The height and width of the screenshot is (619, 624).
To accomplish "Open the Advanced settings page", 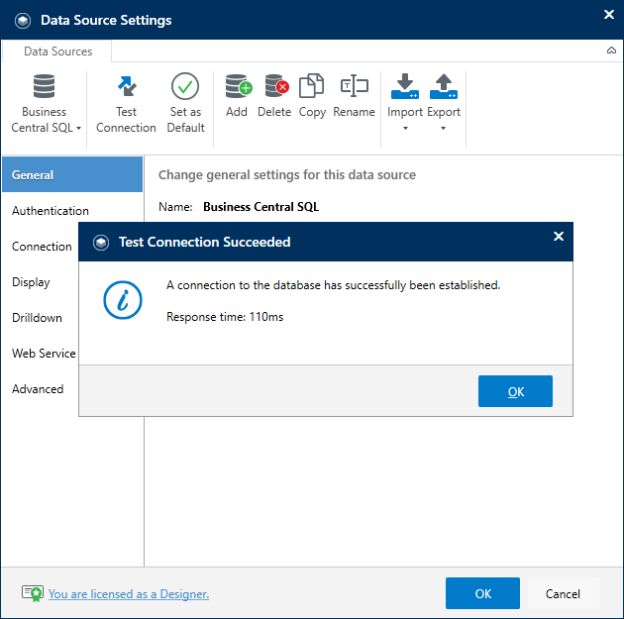I will [x=38, y=389].
